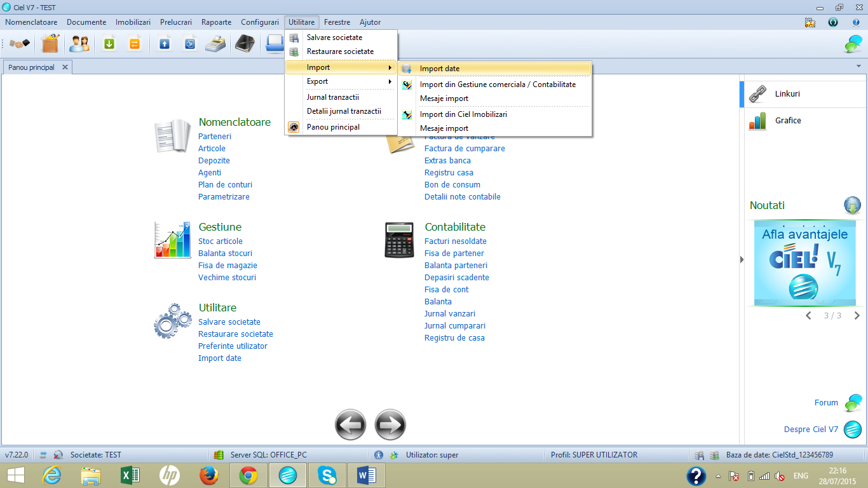Viewport: 868px width, 488px height.
Task: Open Firefox from the taskbar
Action: coord(209,475)
